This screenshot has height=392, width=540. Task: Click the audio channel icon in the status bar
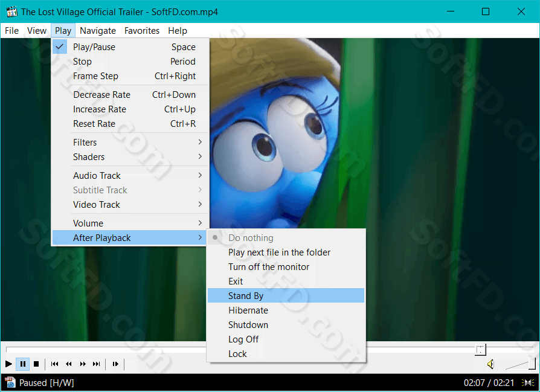[527, 382]
